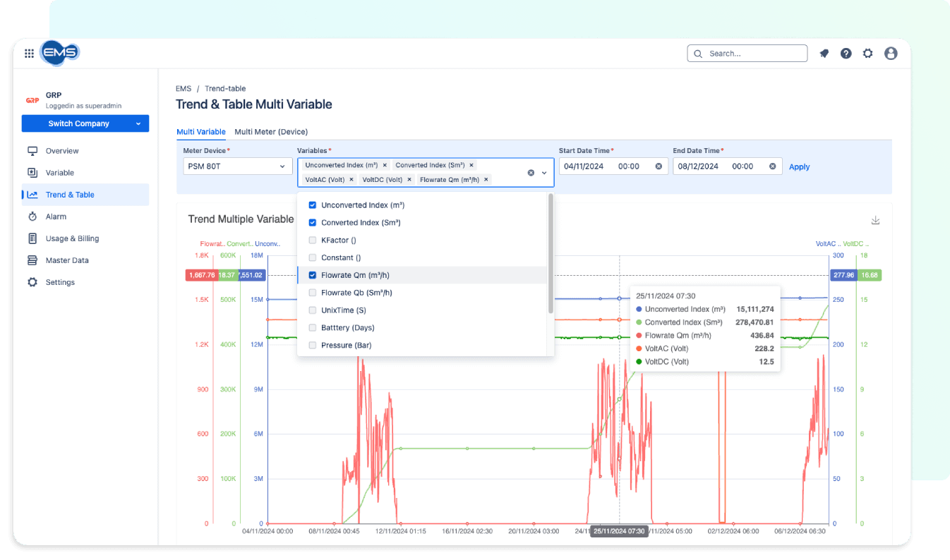Click the Trend-table breadcrumb
950x560 pixels.
pyautogui.click(x=225, y=89)
